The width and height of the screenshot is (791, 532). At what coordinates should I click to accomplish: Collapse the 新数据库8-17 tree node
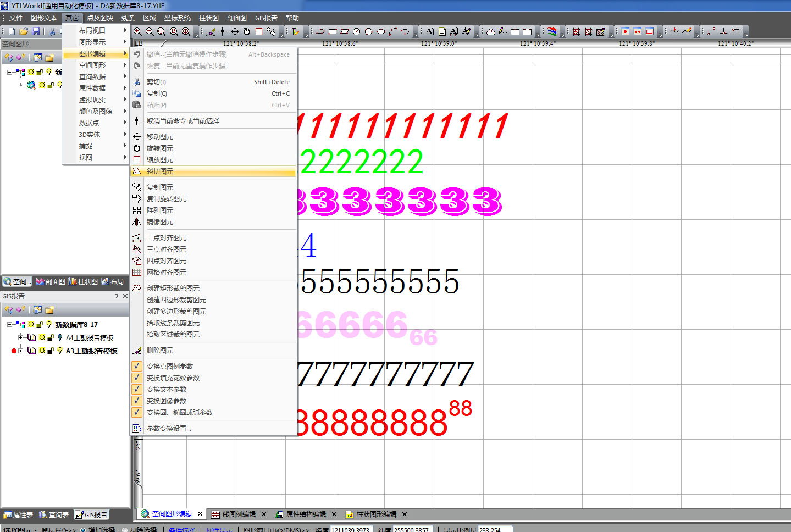(9, 324)
